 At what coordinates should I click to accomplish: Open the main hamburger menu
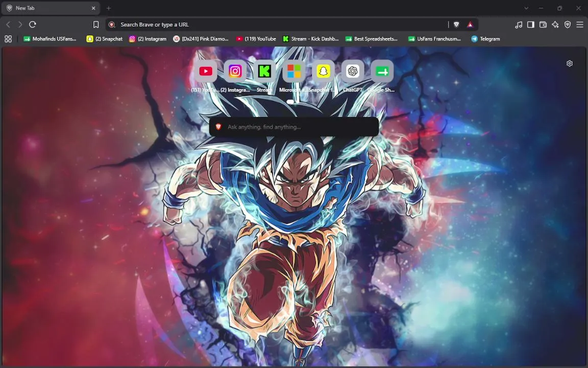(580, 25)
